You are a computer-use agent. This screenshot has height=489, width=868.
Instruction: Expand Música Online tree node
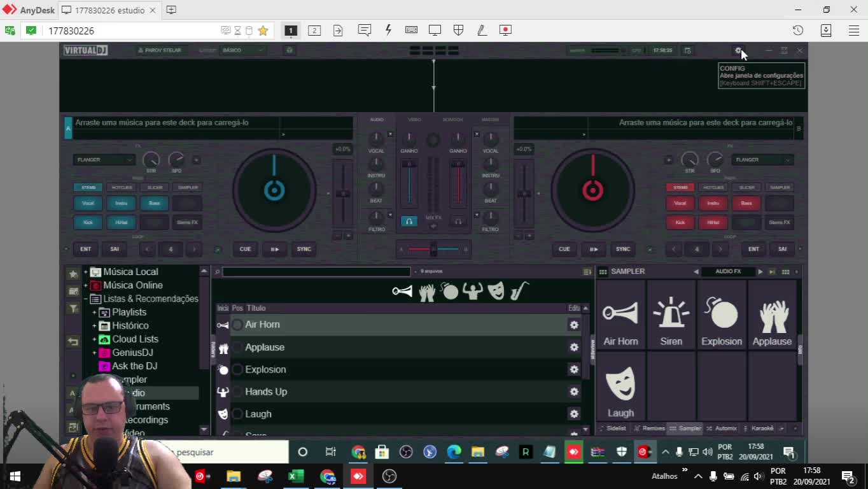[85, 285]
